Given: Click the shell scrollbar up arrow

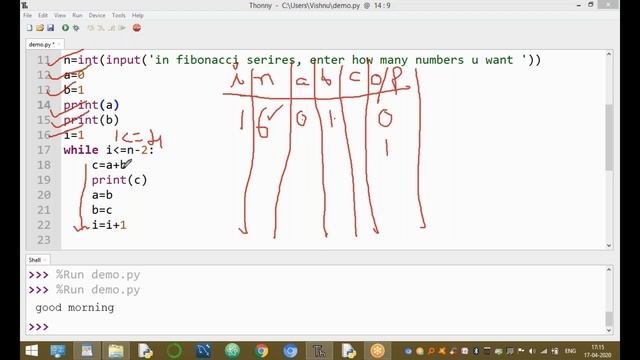Looking at the screenshot, I should 609,269.
